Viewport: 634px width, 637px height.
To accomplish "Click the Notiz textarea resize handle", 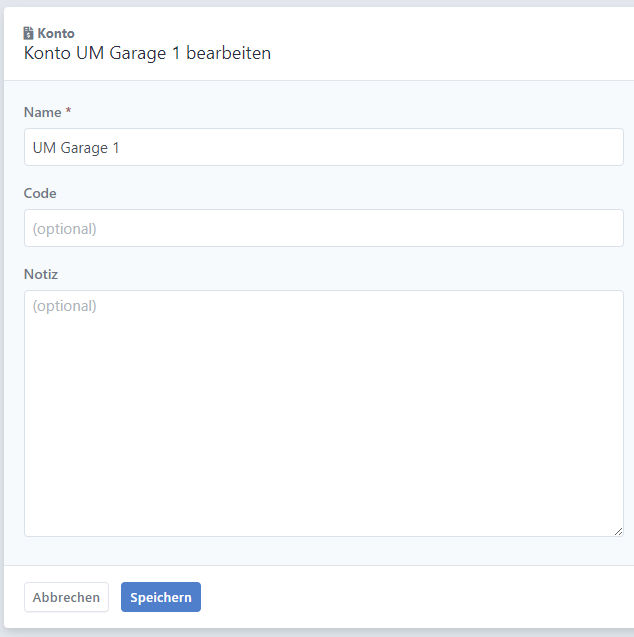I will tap(618, 531).
